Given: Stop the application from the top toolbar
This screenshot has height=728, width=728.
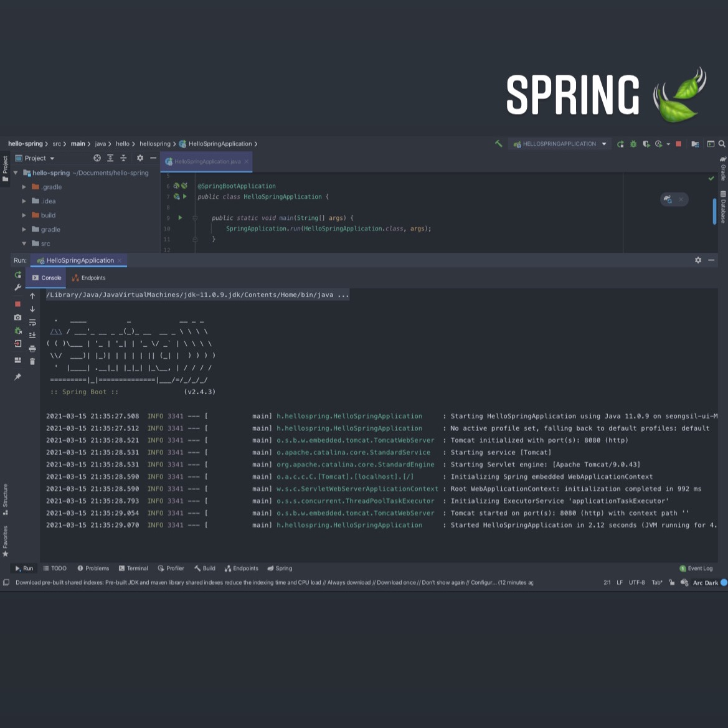Looking at the screenshot, I should (678, 144).
